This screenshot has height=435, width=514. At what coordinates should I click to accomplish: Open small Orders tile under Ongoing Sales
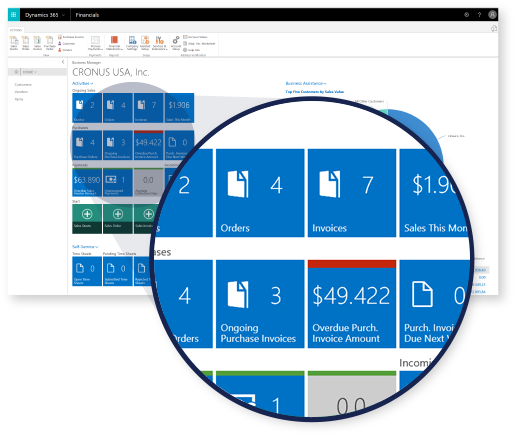click(118, 108)
